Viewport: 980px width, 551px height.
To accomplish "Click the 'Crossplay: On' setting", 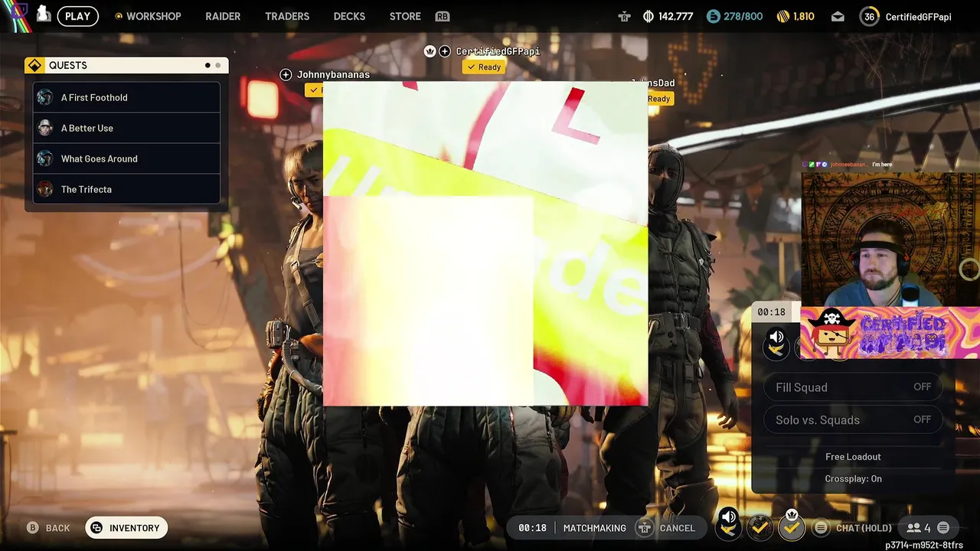I will 853,479.
